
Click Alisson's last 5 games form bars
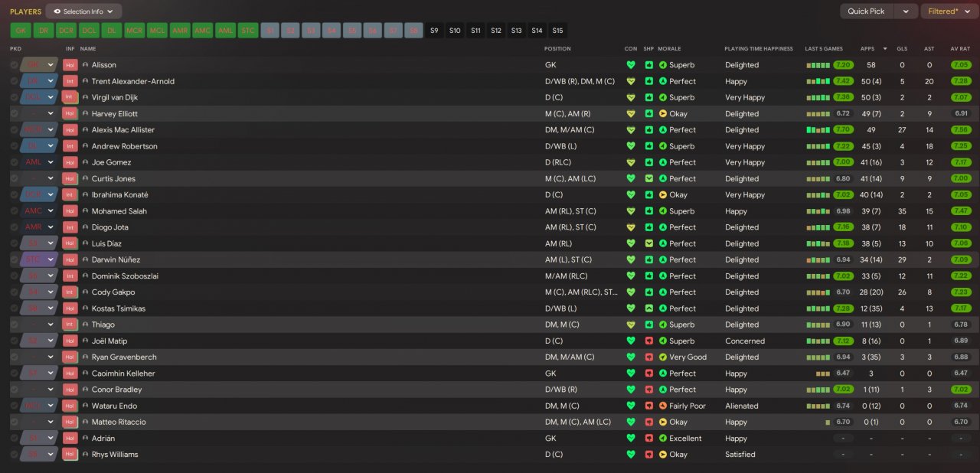818,65
